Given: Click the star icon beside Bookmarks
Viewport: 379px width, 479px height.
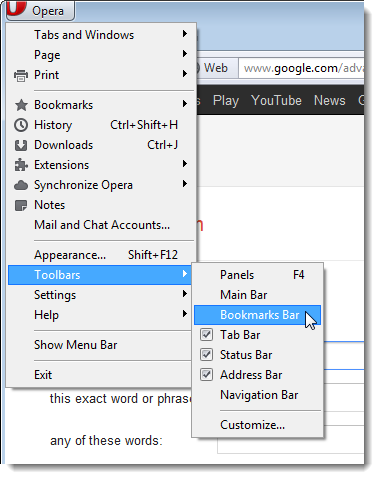Looking at the screenshot, I should (21, 105).
